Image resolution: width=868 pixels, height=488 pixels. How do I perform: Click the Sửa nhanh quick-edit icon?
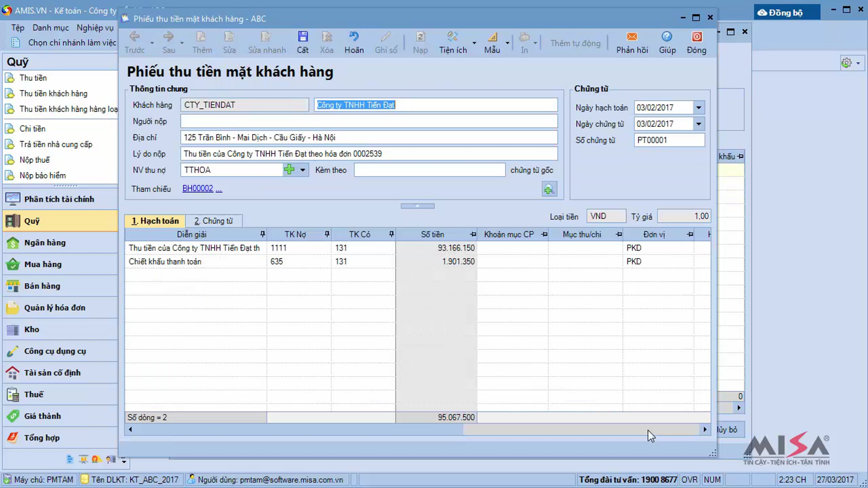(266, 37)
